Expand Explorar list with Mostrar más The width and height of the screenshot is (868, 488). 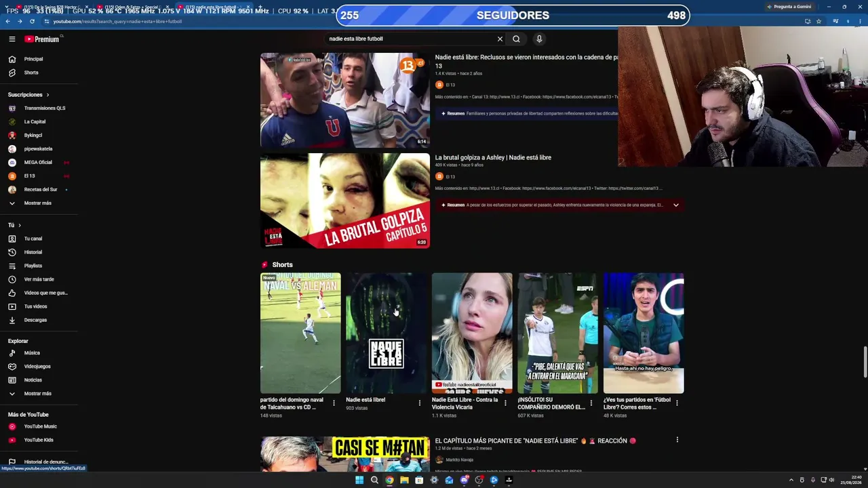pyautogui.click(x=39, y=394)
